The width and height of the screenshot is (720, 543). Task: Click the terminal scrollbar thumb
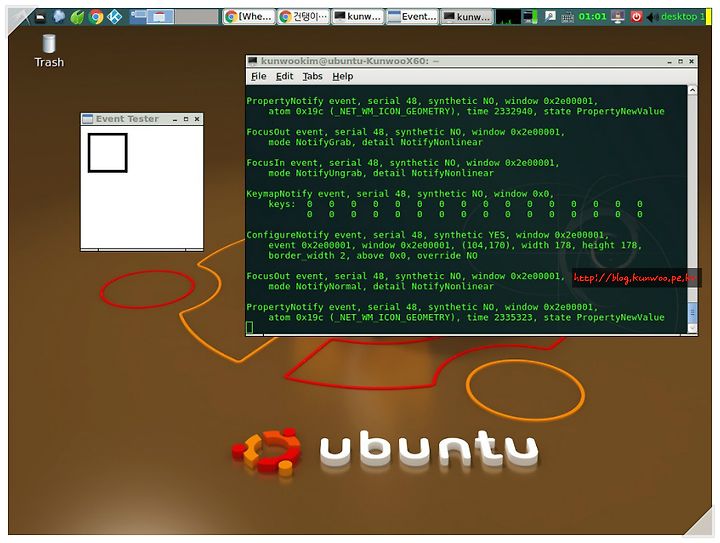click(x=692, y=313)
